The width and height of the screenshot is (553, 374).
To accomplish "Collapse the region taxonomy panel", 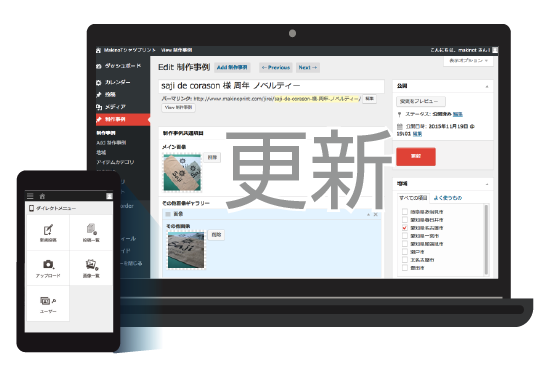I will (487, 184).
